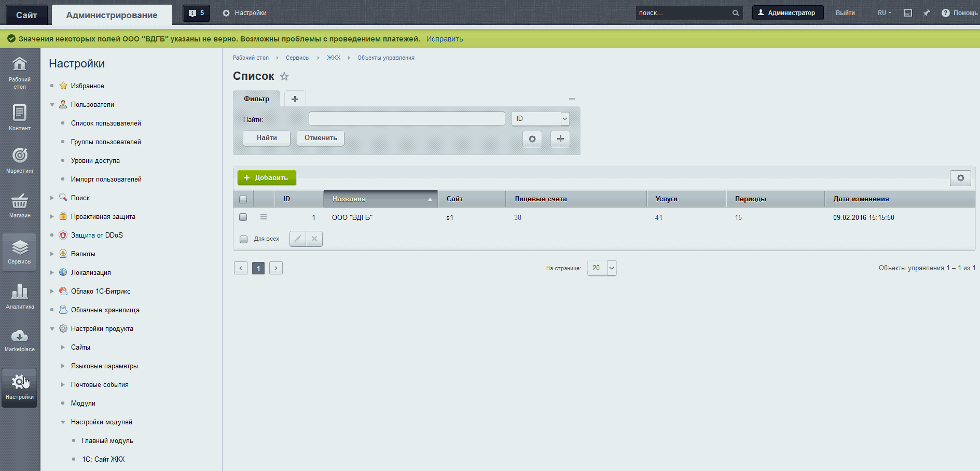
Task: Sort by the Дата изменения column header
Action: tap(900, 199)
